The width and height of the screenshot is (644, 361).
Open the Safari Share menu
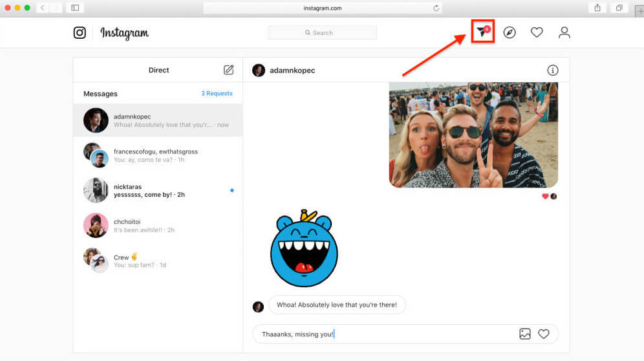pyautogui.click(x=597, y=8)
